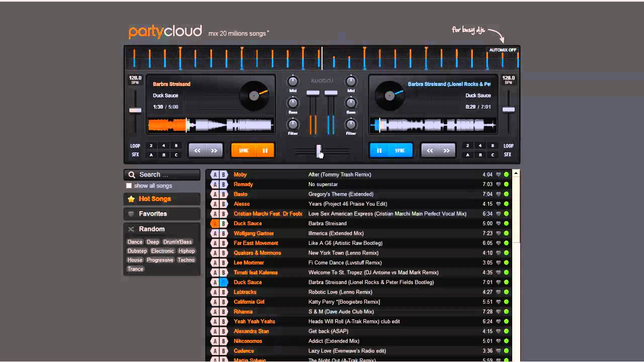
Task: Load Alesso track onto deck B
Action: (224, 204)
